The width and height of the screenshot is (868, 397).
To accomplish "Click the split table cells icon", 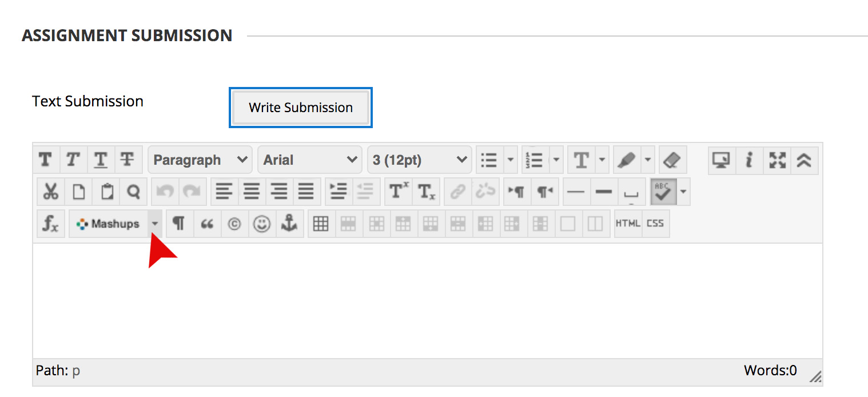I will tap(595, 224).
